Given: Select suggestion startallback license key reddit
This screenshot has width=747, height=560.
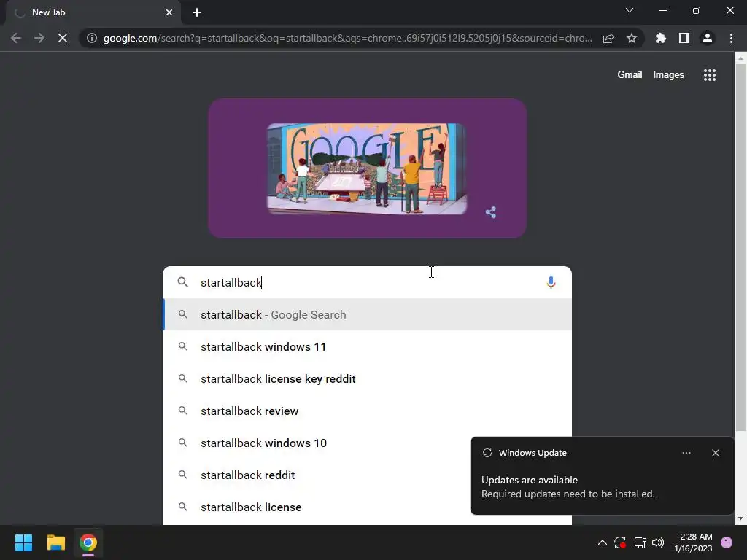Looking at the screenshot, I should pyautogui.click(x=367, y=379).
